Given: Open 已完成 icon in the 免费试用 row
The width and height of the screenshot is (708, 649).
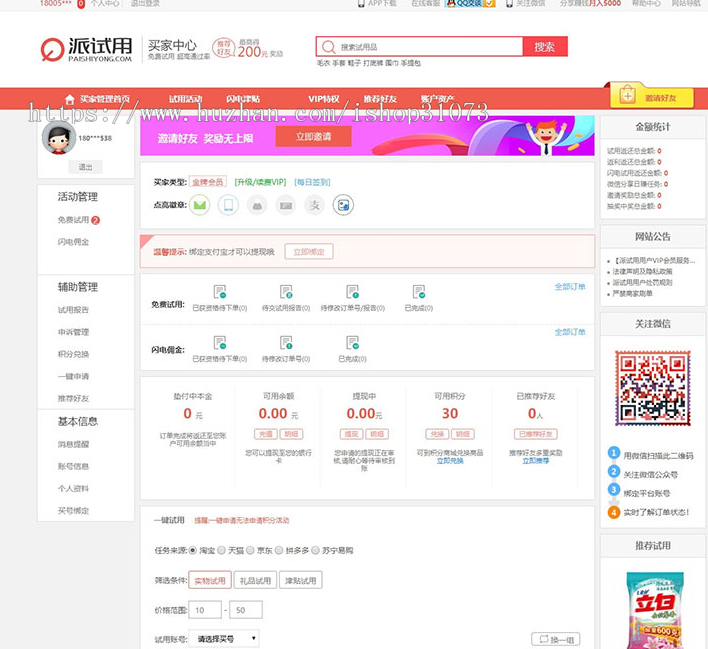Looking at the screenshot, I should coord(419,292).
